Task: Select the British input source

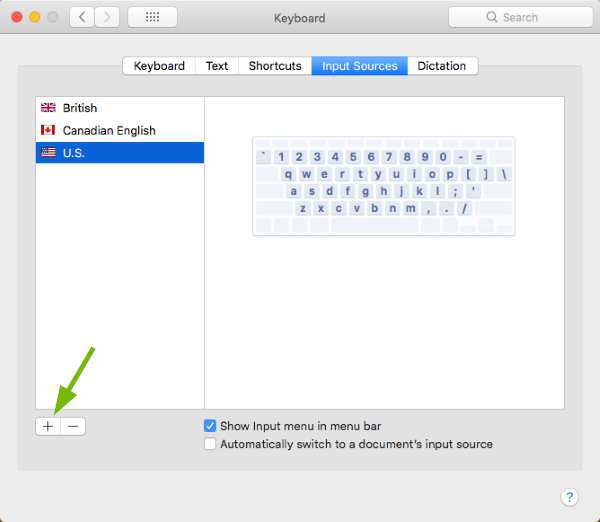Action: 120,108
